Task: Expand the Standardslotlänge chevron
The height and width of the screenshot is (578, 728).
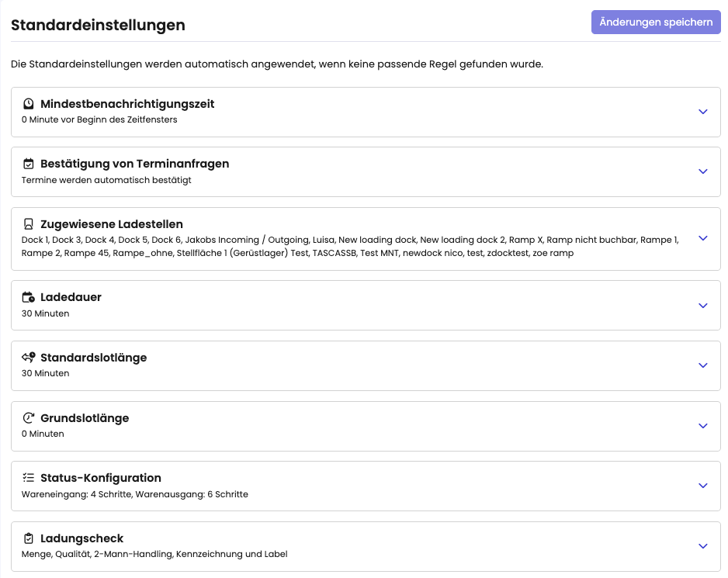Action: pyautogui.click(x=702, y=365)
